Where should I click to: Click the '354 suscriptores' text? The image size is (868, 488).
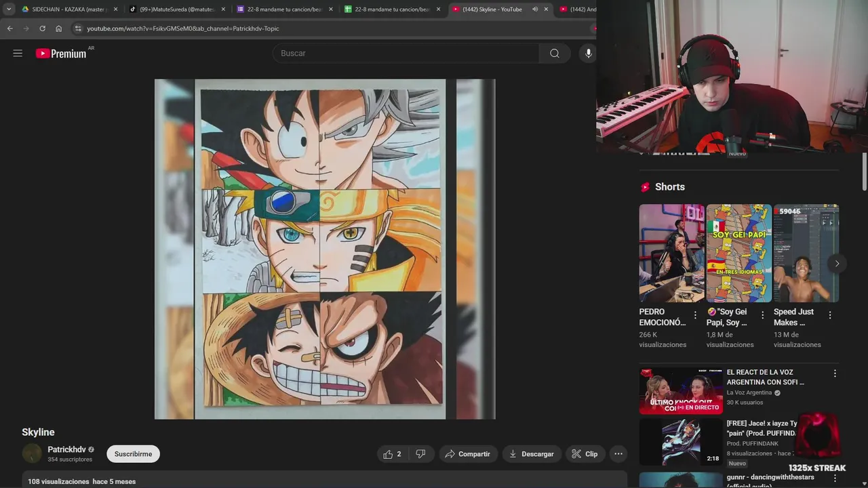[70, 460]
